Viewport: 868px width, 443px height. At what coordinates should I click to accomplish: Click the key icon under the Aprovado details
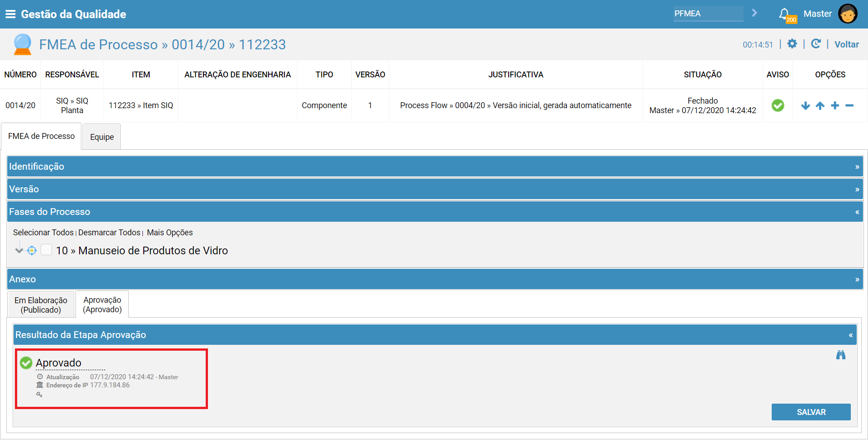pyautogui.click(x=40, y=394)
